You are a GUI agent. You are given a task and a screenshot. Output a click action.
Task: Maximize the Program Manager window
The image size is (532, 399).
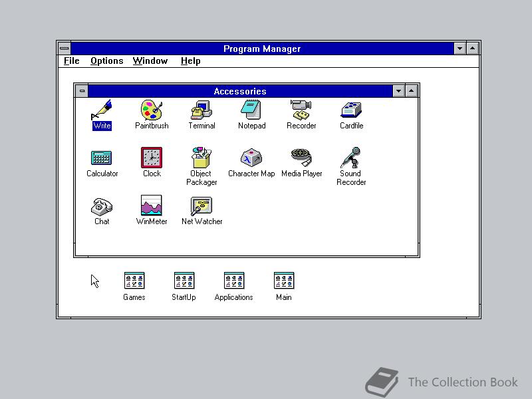point(472,49)
